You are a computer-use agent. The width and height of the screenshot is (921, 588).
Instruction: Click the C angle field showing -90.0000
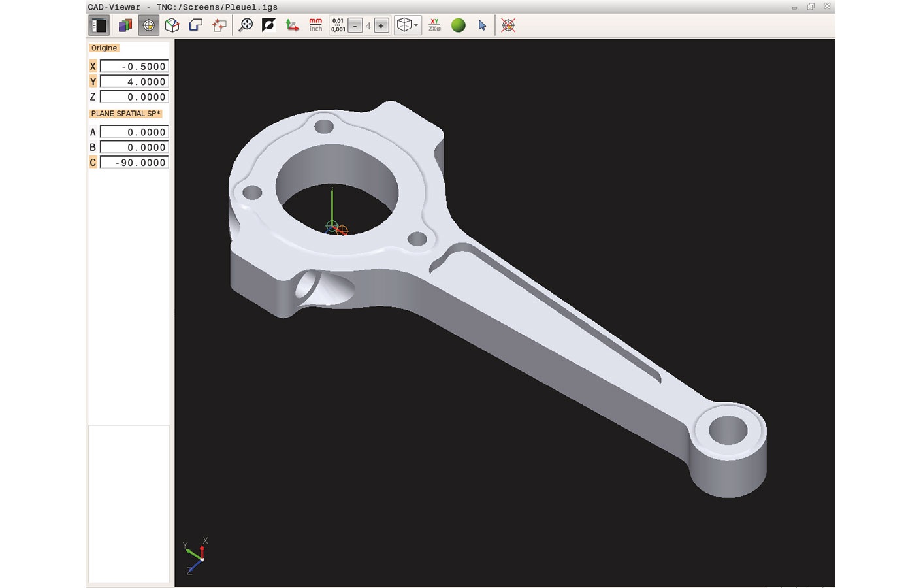pos(134,163)
